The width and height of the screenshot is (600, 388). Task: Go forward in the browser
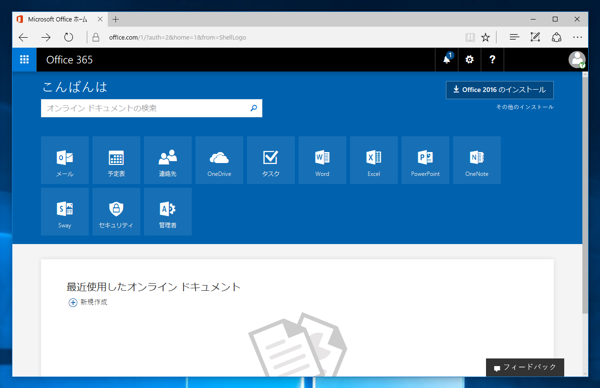(46, 37)
